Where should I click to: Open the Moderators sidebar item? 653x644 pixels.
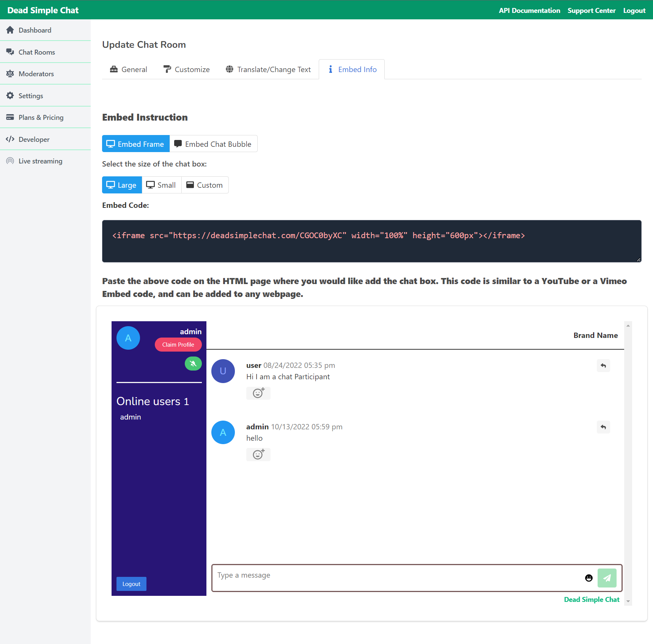tap(45, 74)
